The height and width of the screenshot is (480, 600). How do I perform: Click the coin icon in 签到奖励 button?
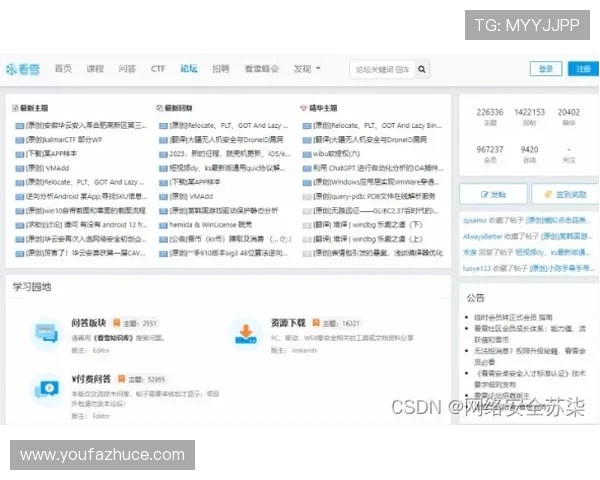tap(548, 194)
